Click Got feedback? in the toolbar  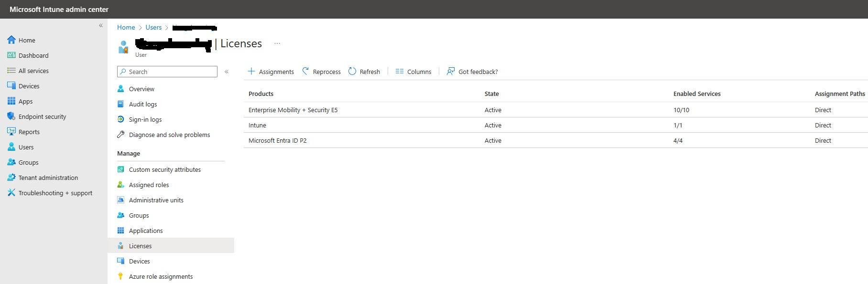click(x=472, y=72)
